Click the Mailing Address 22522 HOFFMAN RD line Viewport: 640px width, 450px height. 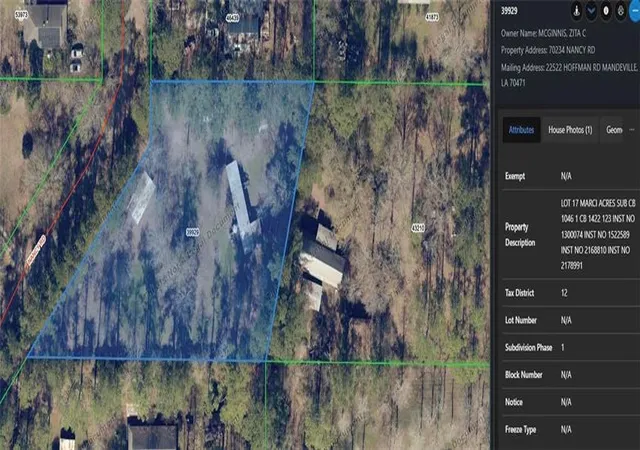(569, 75)
